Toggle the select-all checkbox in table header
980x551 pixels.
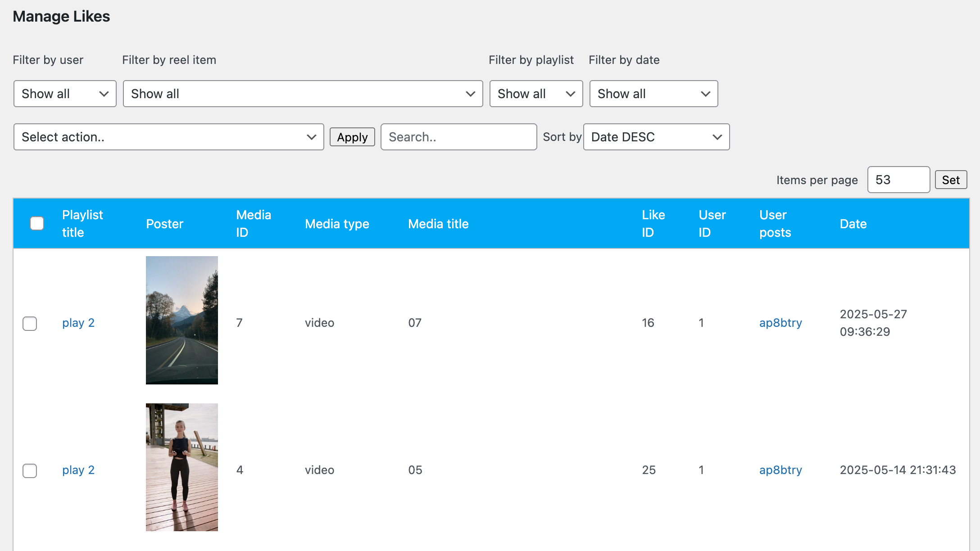(37, 223)
